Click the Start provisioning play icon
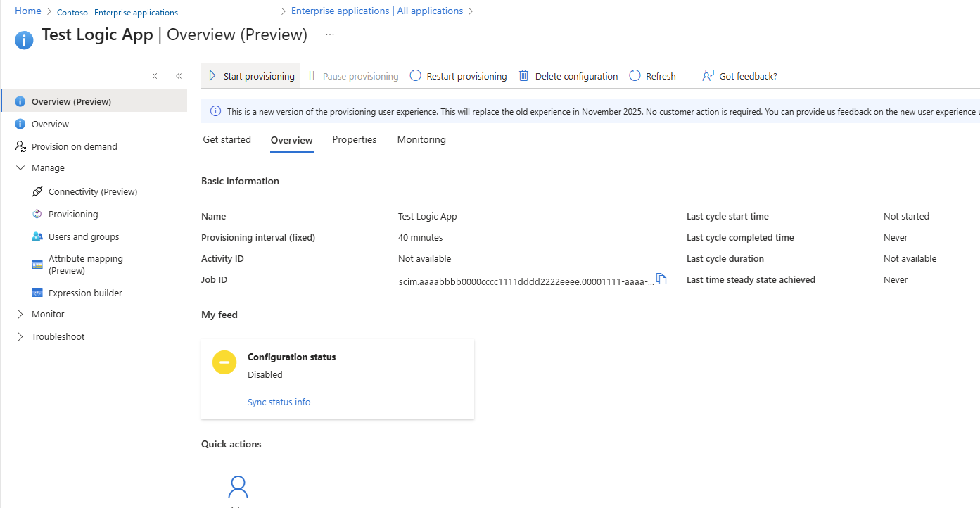The height and width of the screenshot is (508, 980). point(212,76)
